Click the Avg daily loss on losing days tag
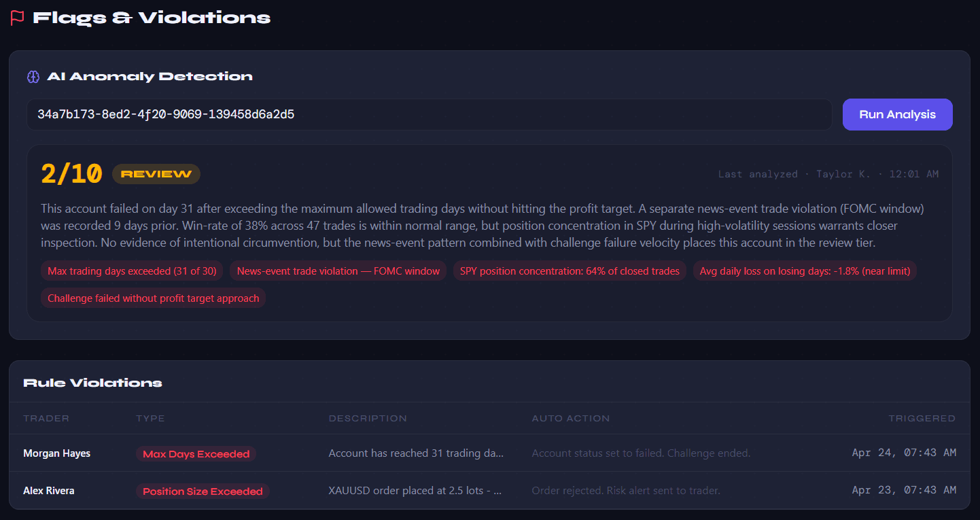 pos(805,271)
